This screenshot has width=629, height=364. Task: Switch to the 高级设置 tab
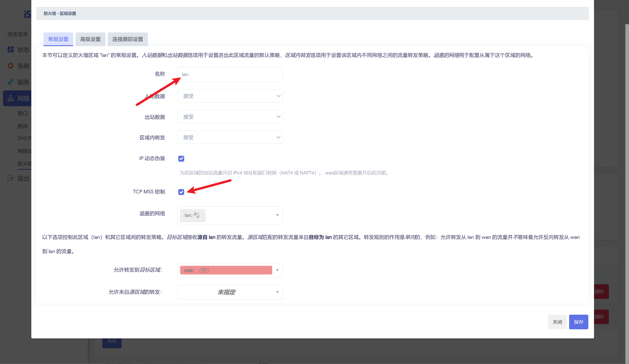coord(90,39)
